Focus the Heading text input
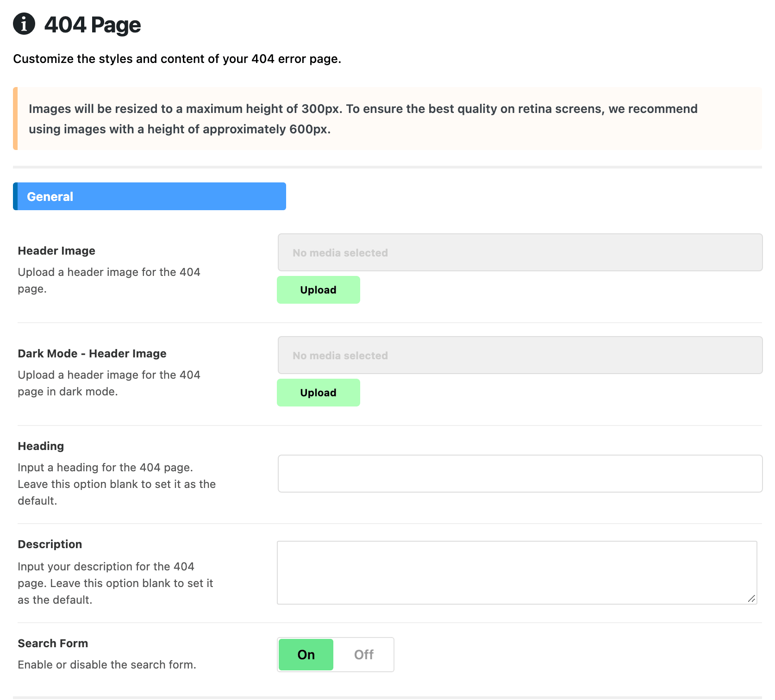The image size is (775, 700). tap(520, 474)
